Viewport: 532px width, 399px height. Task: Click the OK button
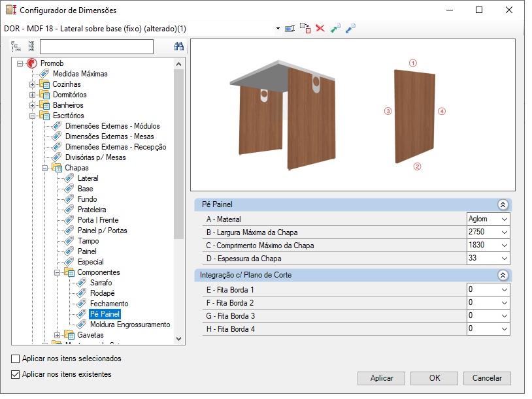point(434,378)
